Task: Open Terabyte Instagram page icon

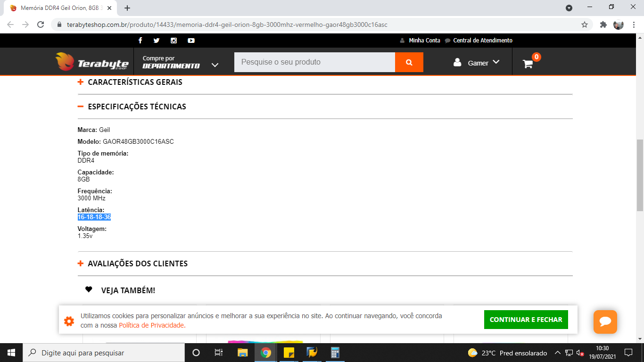Action: click(173, 41)
